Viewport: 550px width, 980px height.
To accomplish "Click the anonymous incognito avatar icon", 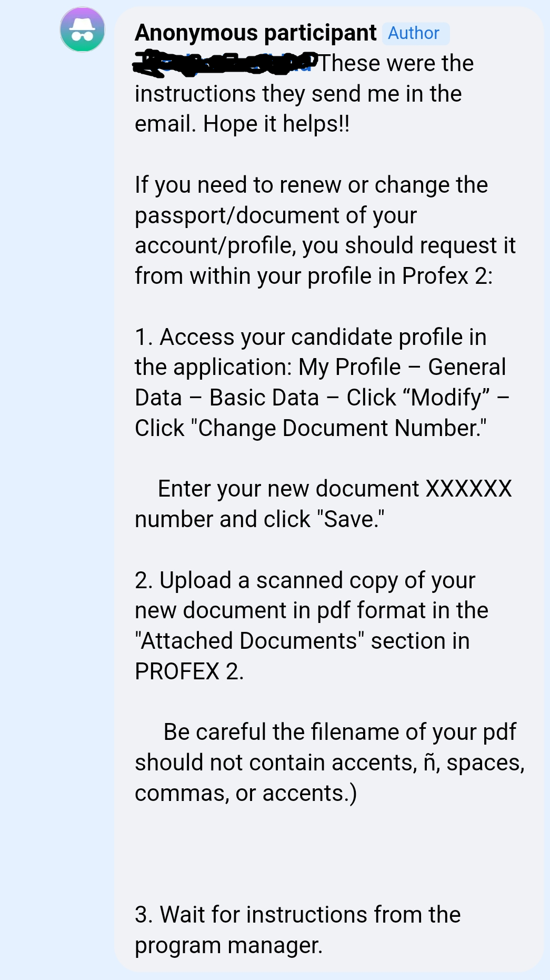I will 83,29.
